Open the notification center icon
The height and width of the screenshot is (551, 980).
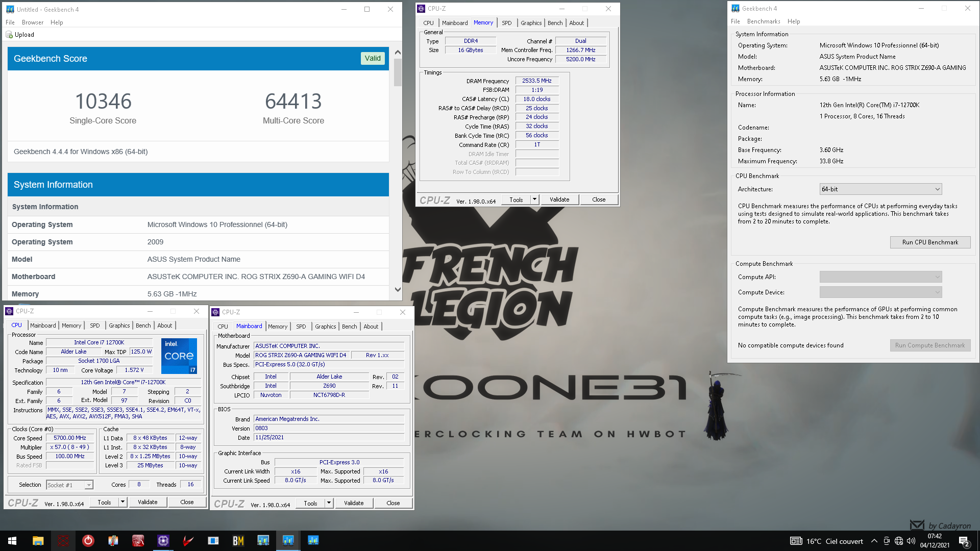tap(964, 541)
